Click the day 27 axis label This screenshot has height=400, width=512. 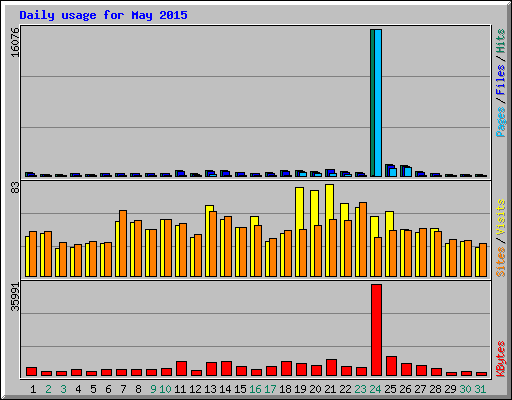tap(420, 389)
